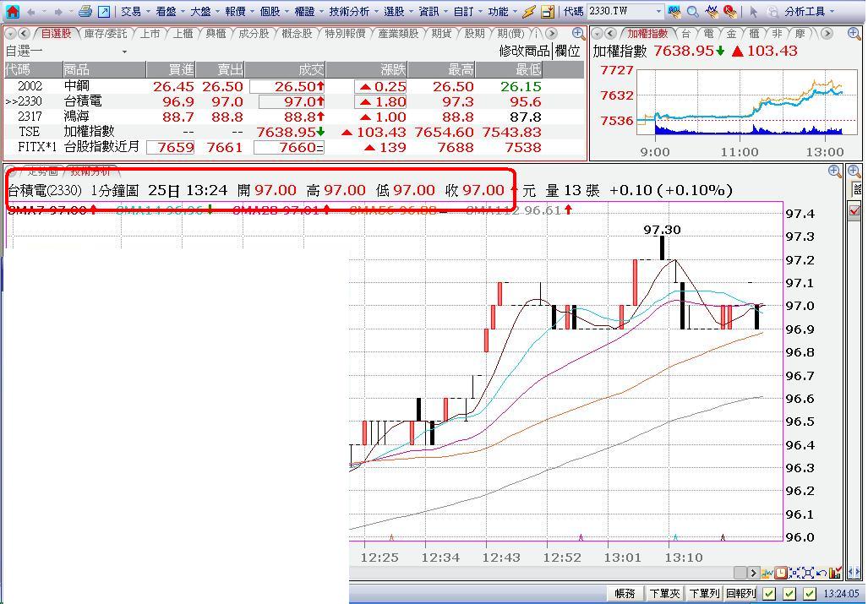
Task: Toggle the green checkbox next to 回報列
Action: tap(769, 594)
